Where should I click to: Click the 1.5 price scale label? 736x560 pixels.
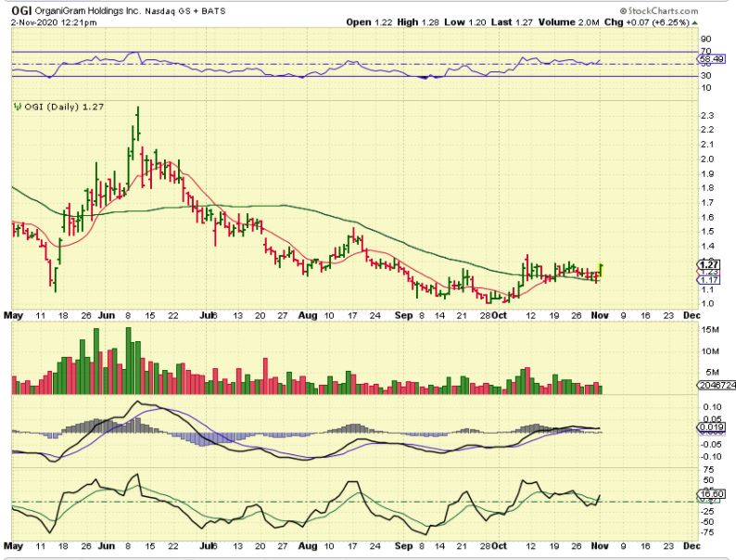coord(706,231)
